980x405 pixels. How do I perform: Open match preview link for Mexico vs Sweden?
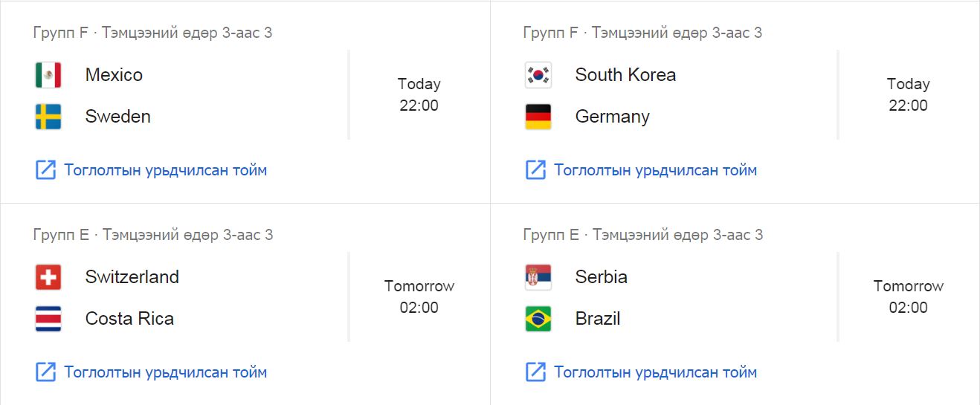point(151,170)
